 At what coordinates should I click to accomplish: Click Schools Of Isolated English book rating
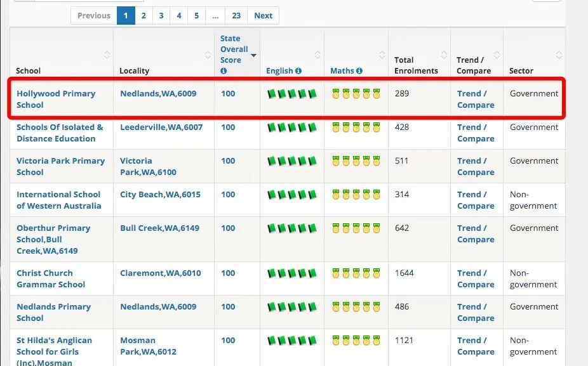pos(291,127)
